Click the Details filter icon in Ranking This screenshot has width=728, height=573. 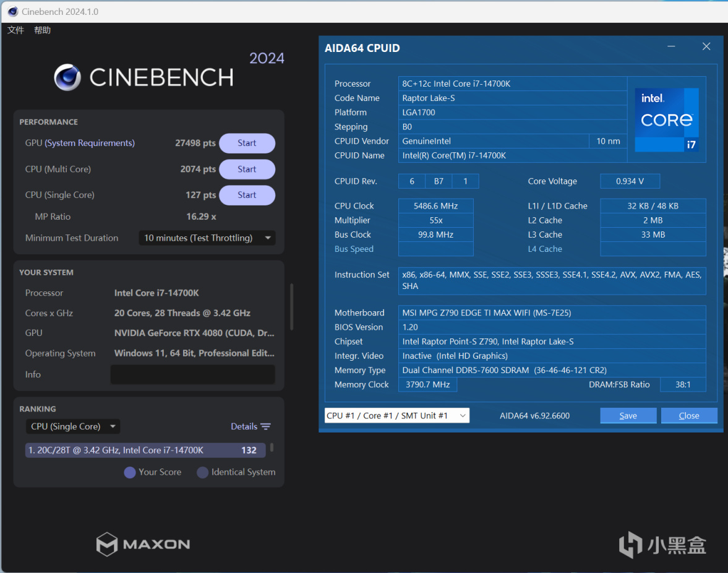pyautogui.click(x=265, y=426)
